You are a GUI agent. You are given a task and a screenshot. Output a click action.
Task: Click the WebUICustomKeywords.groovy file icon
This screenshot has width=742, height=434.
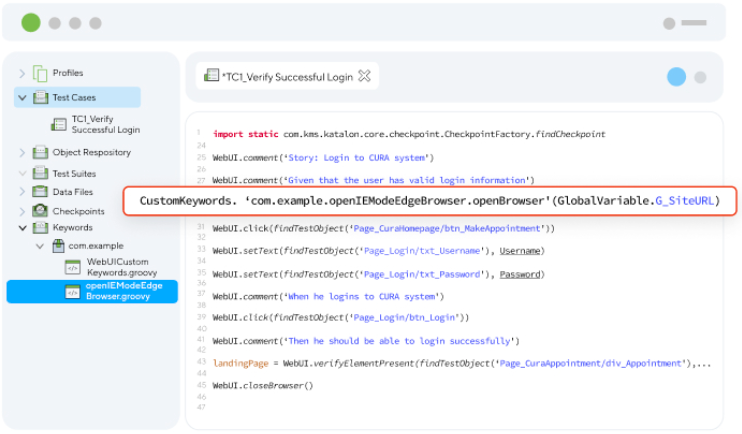point(72,267)
